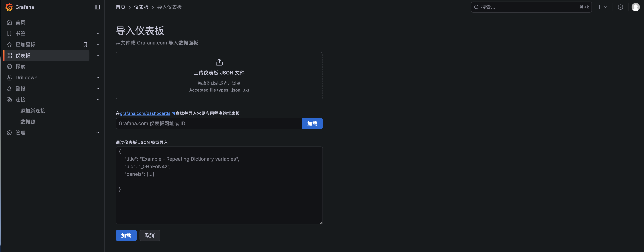Click the help question mark icon
The width and height of the screenshot is (644, 252).
point(620,7)
